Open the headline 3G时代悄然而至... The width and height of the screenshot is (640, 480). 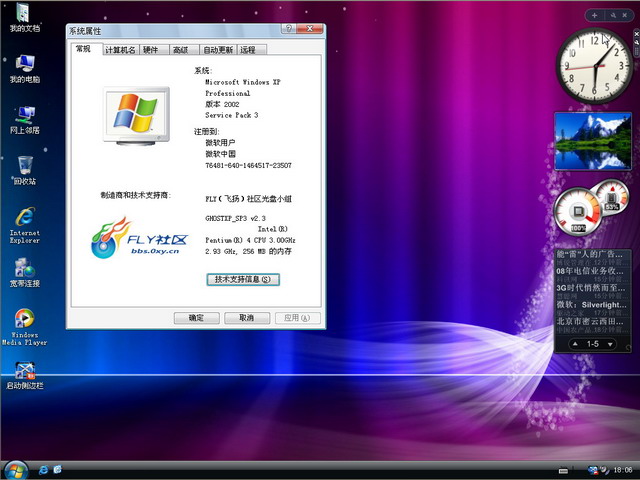tap(589, 288)
